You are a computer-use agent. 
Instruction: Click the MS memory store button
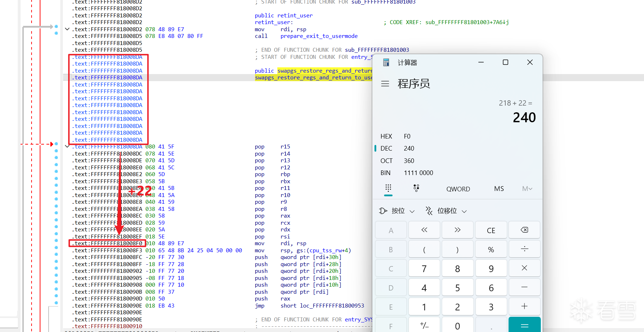point(499,189)
